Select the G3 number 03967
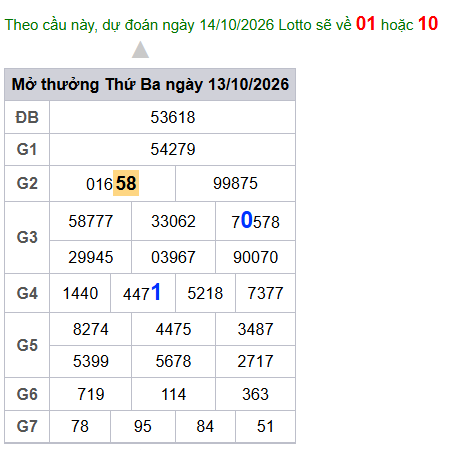This screenshot has height=450, width=451. [173, 257]
